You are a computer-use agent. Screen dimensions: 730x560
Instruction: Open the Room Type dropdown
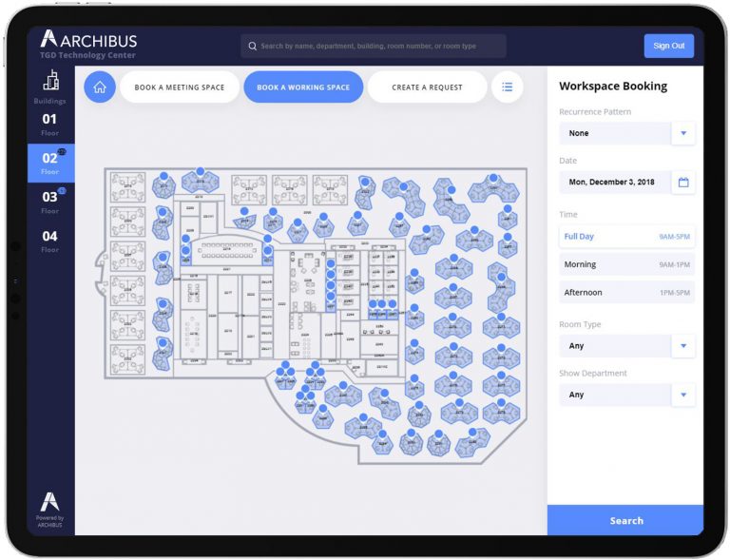click(682, 346)
